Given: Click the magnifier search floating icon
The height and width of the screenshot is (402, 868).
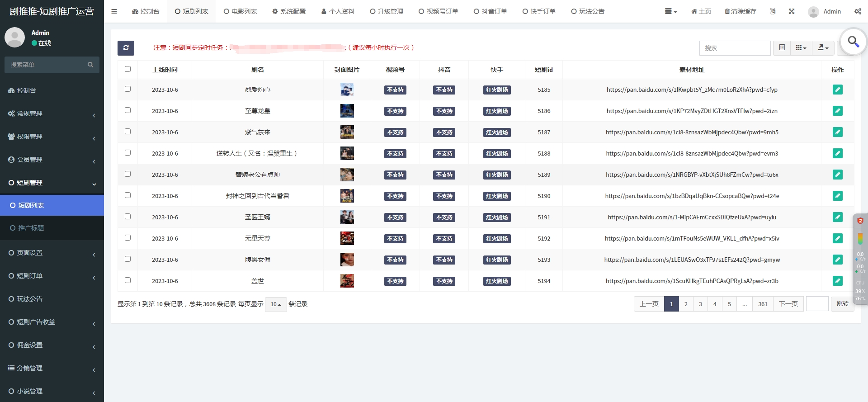Looking at the screenshot, I should [853, 42].
